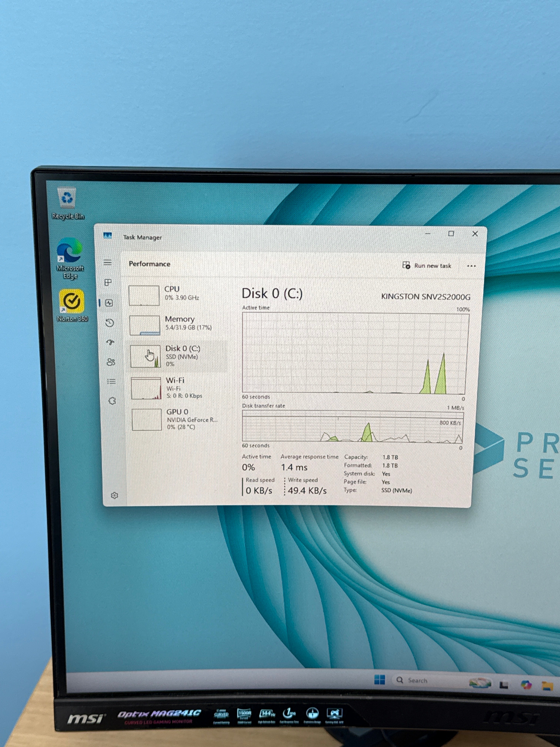Open the Users sidebar icon
The image size is (560, 747).
pyautogui.click(x=111, y=362)
